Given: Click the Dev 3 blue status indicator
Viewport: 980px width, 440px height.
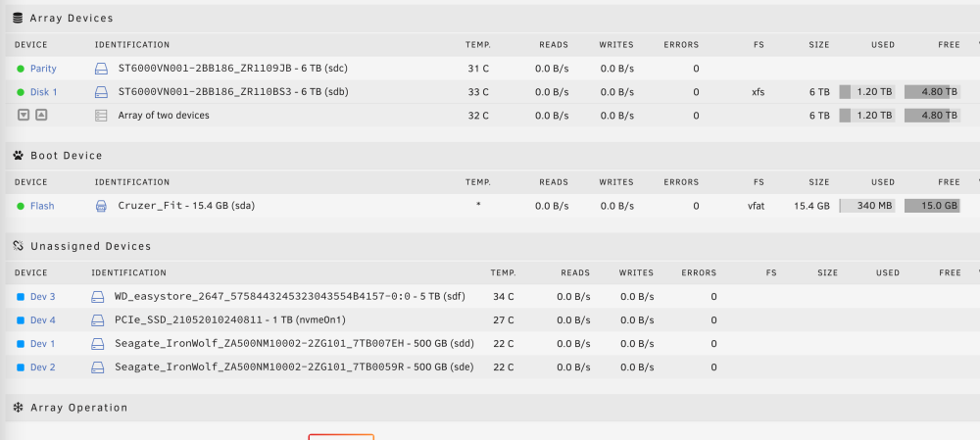Looking at the screenshot, I should [21, 297].
